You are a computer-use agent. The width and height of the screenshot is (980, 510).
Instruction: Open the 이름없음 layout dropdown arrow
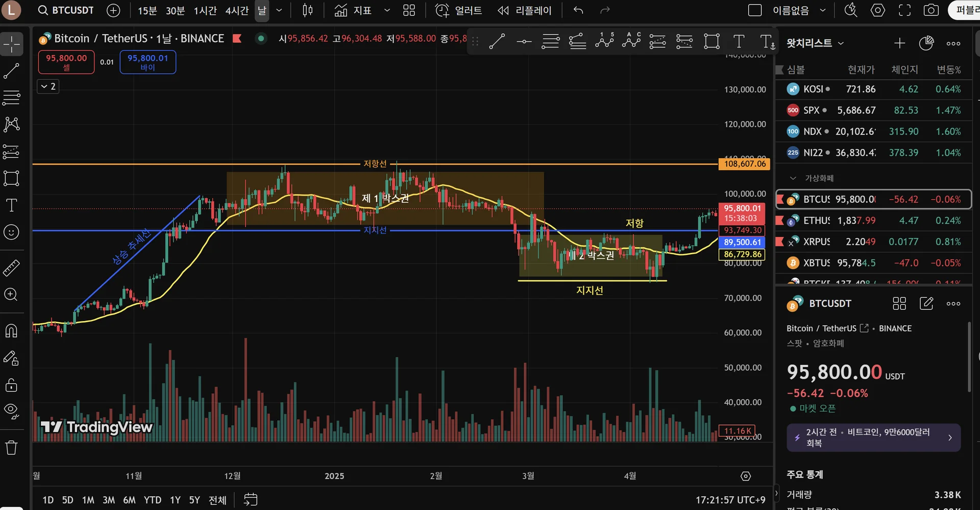[x=823, y=10]
